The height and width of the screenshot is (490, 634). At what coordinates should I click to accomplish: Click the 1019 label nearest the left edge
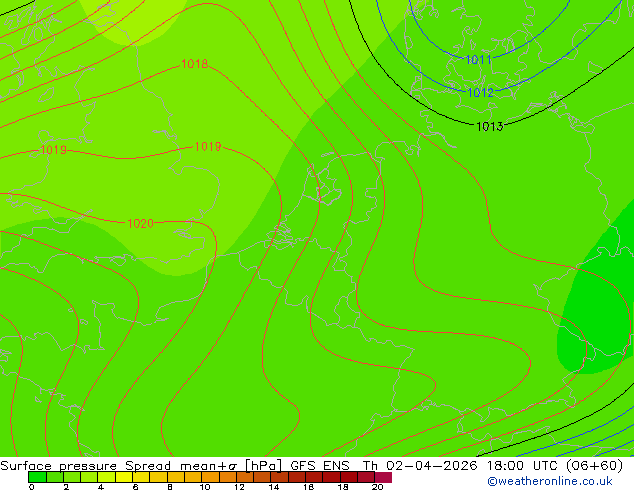pyautogui.click(x=53, y=150)
